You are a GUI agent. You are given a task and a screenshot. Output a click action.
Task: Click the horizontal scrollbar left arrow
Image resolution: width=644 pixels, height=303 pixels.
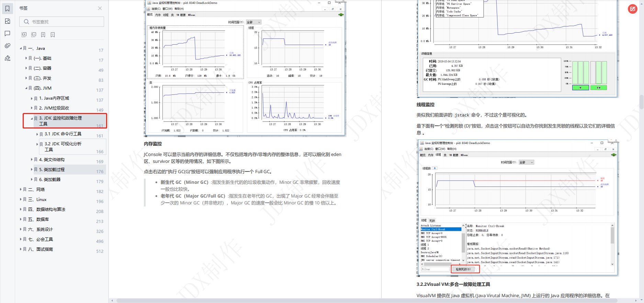(112, 301)
